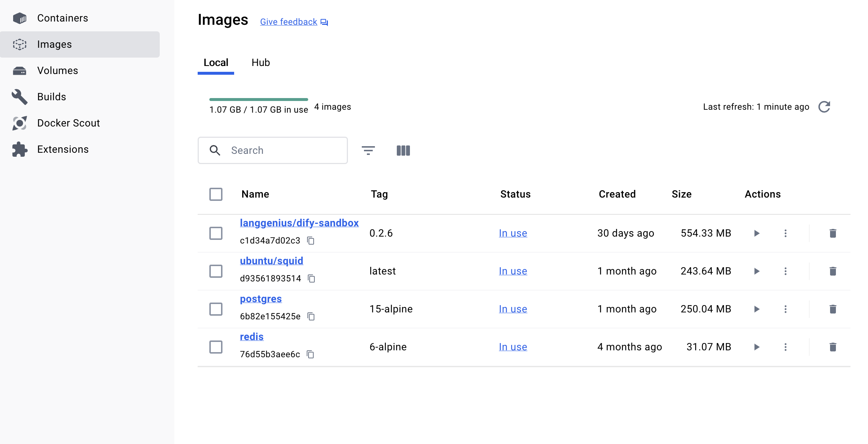Click the 4 images count label
868x444 pixels.
coord(333,107)
